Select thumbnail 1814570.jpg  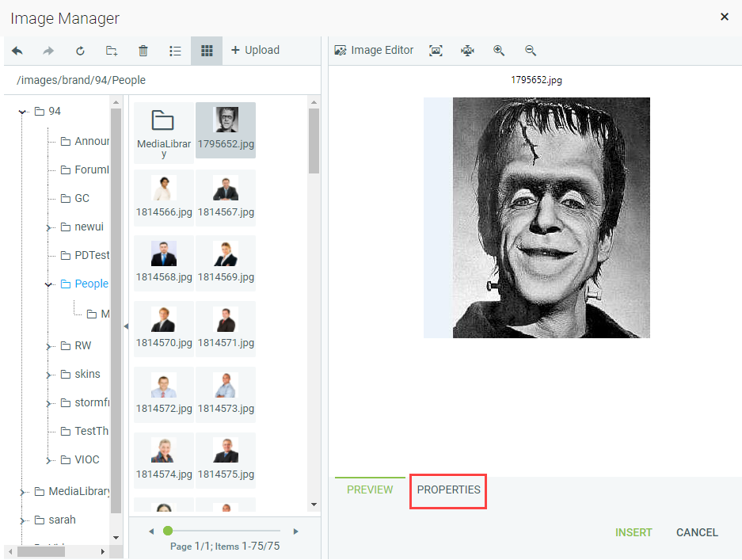[164, 329]
